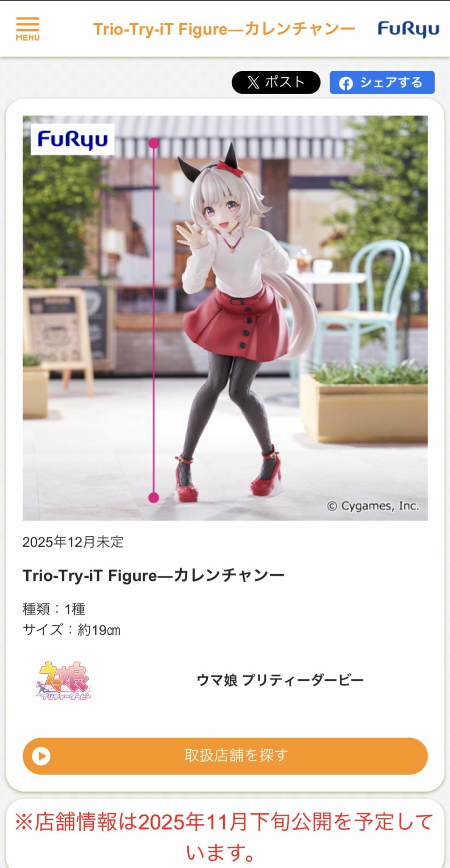This screenshot has height=868, width=450.
Task: Click the カレンチャン figure product photo
Action: coord(225,318)
